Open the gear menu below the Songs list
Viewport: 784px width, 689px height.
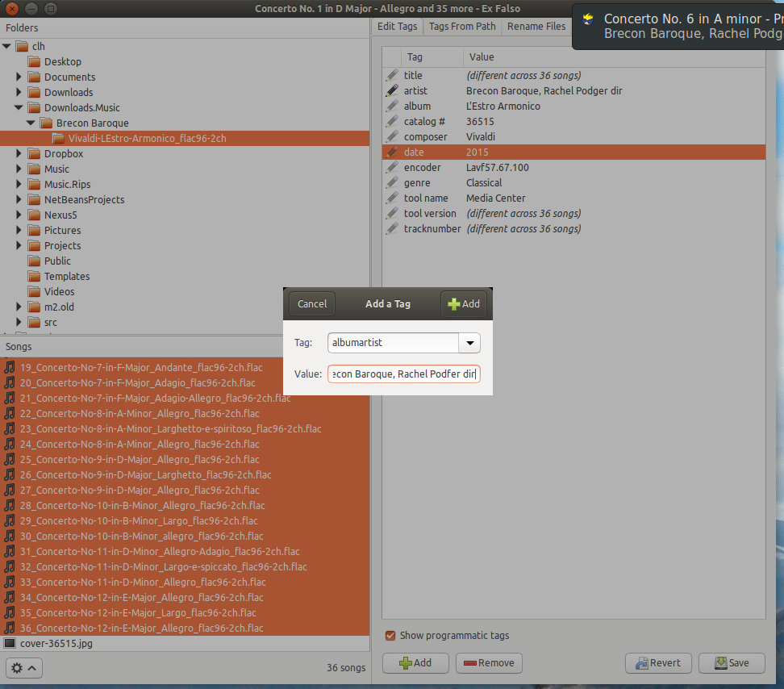coord(23,668)
